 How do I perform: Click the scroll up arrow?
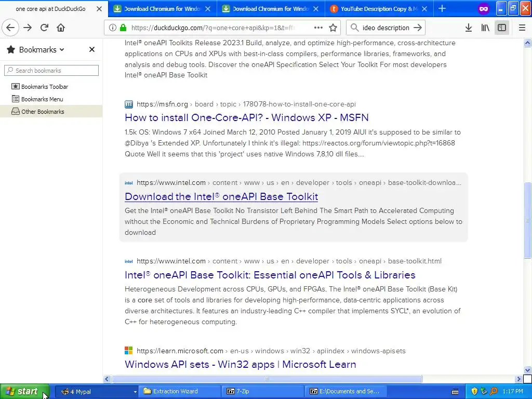pyautogui.click(x=527, y=43)
